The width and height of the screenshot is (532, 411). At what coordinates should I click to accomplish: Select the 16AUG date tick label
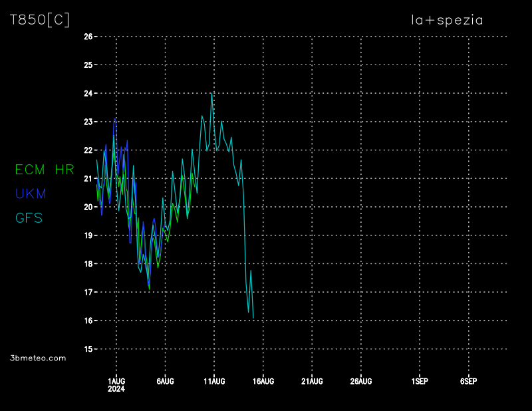click(263, 381)
